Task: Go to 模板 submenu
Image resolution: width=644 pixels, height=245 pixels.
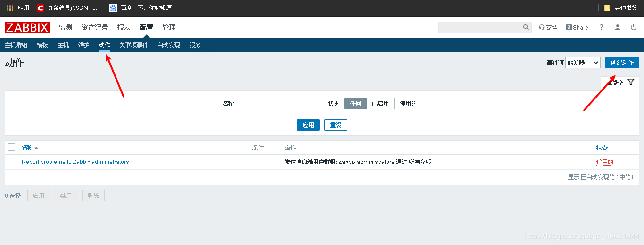Action: 42,45
